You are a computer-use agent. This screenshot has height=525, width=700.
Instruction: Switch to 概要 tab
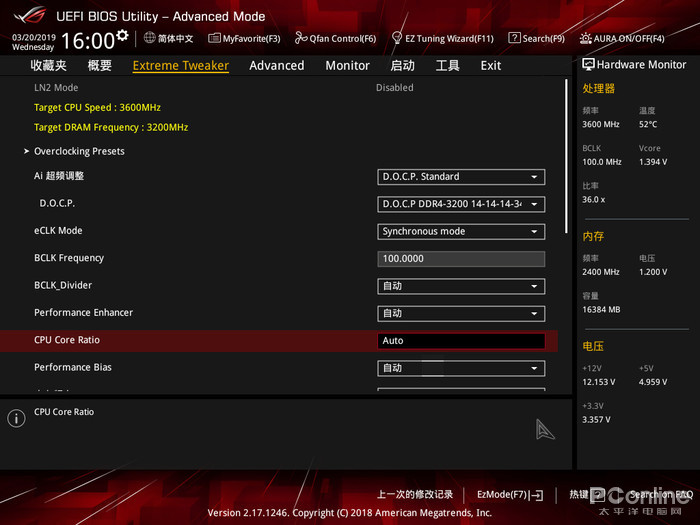100,66
